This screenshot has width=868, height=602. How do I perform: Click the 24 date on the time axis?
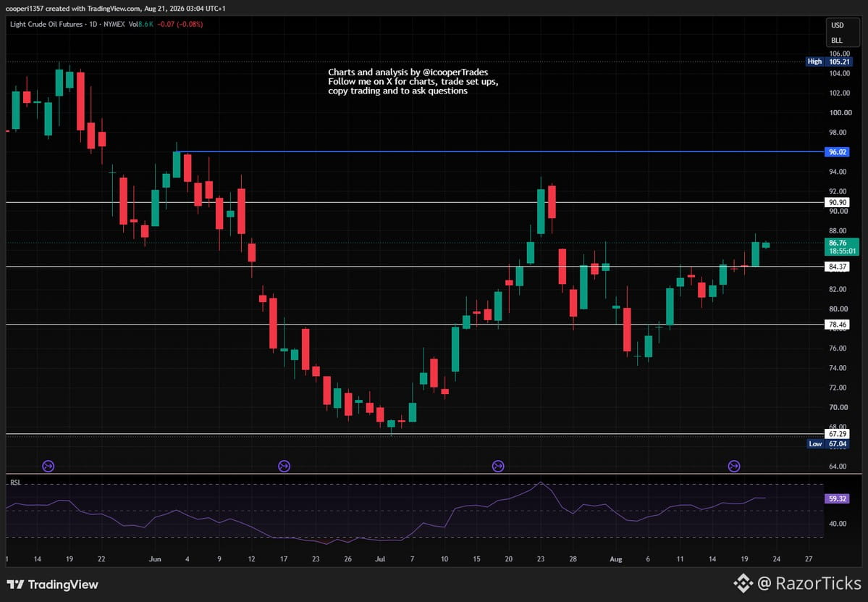[x=777, y=559]
